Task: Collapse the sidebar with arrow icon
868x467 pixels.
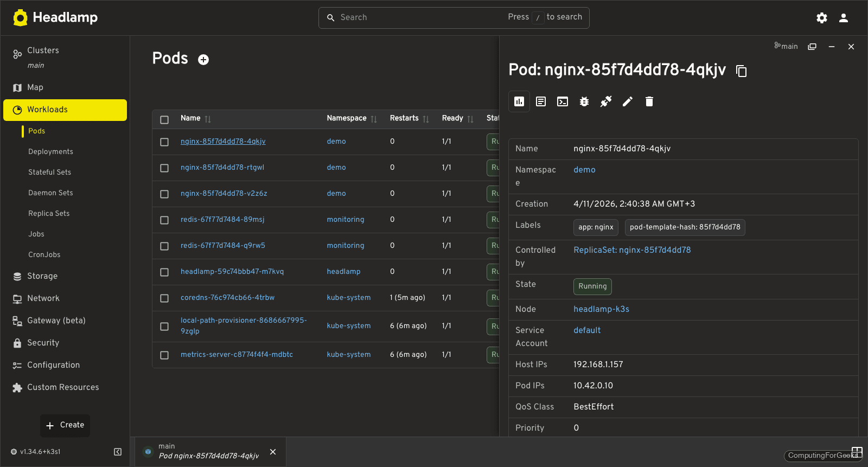Action: point(118,452)
